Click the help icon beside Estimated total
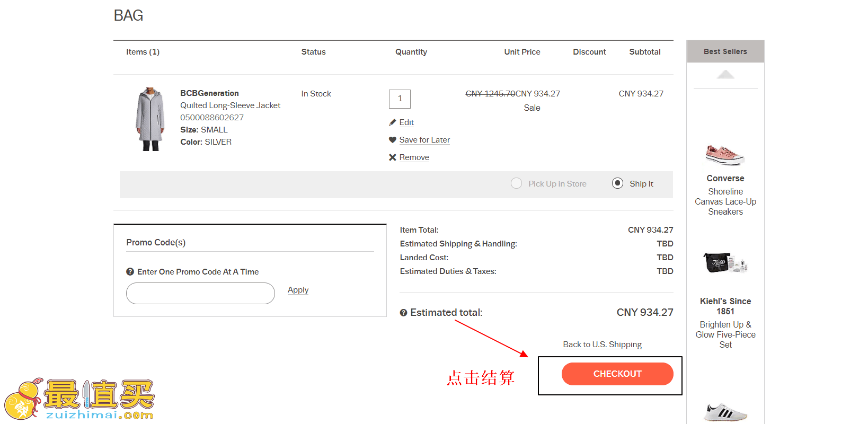Screen dimensions: 868x424 tap(404, 313)
